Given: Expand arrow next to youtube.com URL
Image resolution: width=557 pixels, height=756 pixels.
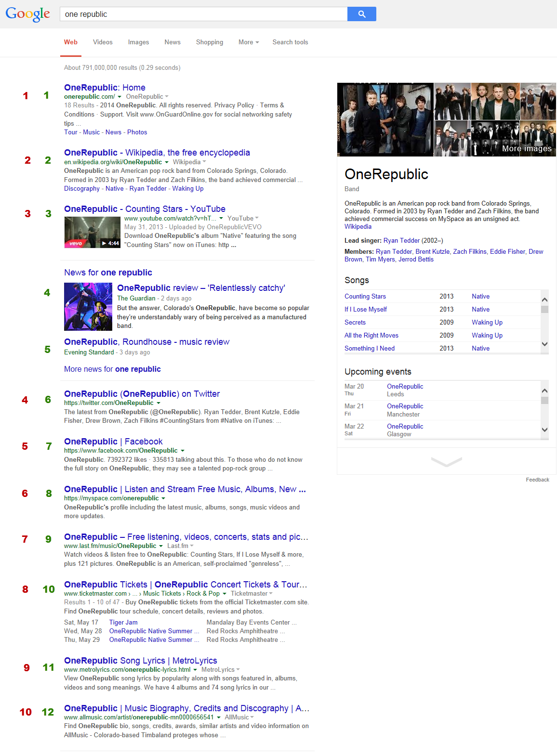Looking at the screenshot, I should point(221,219).
